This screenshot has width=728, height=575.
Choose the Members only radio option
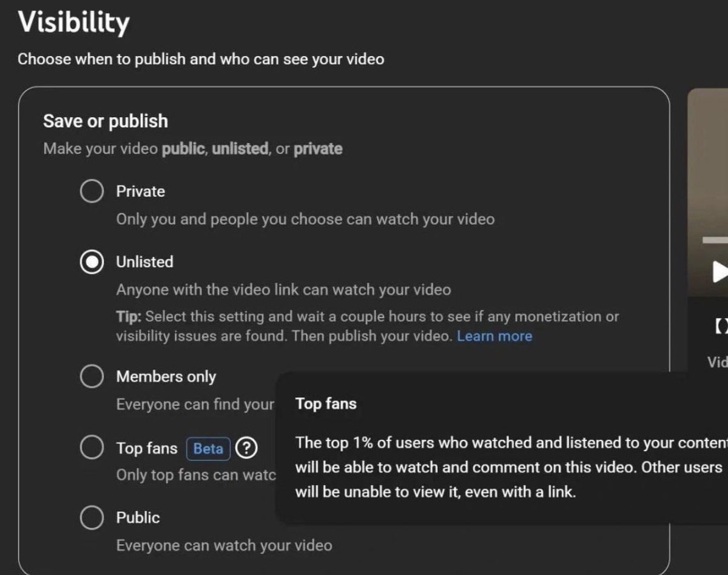tap(92, 377)
